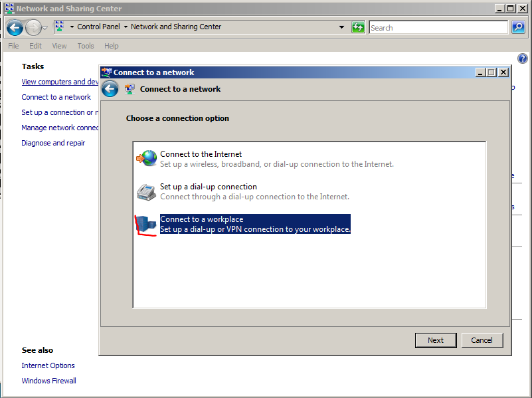This screenshot has height=398, width=532.
Task: Click Network and Sharing Center breadcrumb
Action: pyautogui.click(x=176, y=27)
